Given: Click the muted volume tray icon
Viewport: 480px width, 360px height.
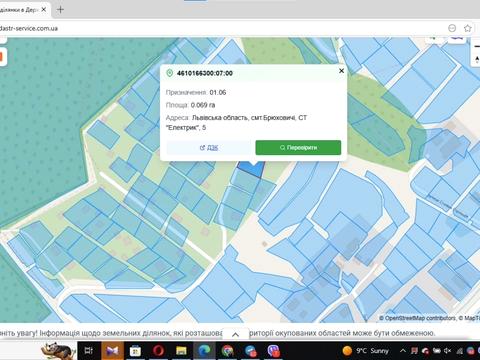Looking at the screenshot, I should 448,351.
